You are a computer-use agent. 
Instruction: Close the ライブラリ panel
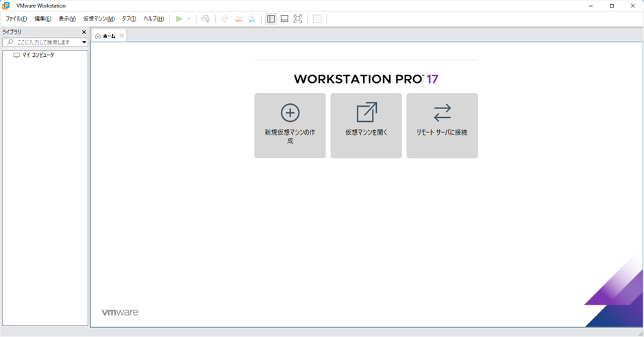(x=84, y=32)
